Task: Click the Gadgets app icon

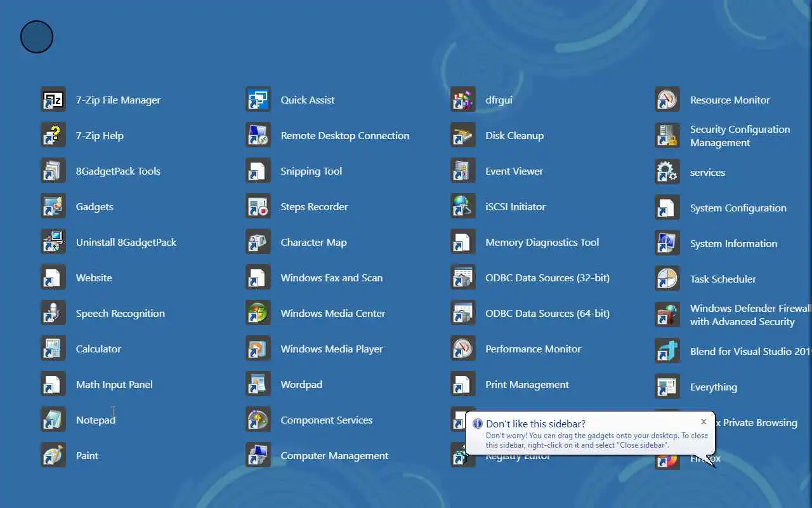Action: click(x=53, y=206)
